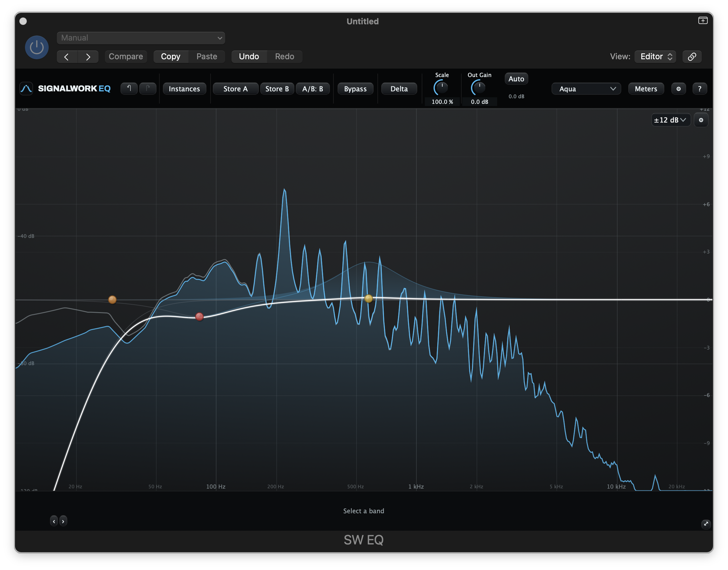Click the plugin undo arrow icon
The height and width of the screenshot is (570, 728).
[x=129, y=89]
